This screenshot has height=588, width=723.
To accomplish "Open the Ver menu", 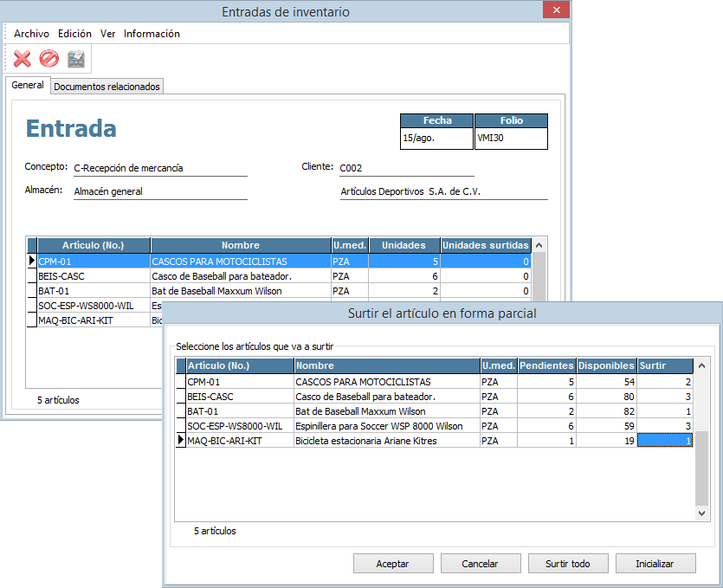I will click(x=107, y=34).
